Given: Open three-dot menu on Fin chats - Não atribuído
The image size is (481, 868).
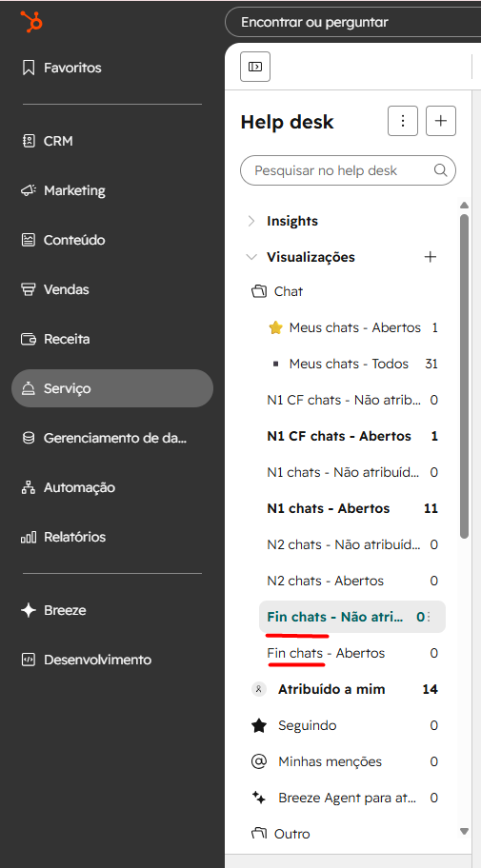Looking at the screenshot, I should (x=430, y=617).
